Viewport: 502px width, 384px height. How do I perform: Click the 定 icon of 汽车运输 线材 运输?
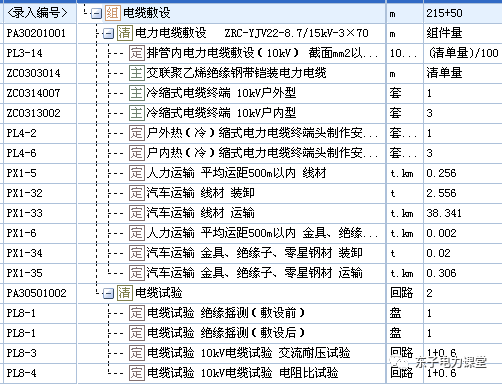point(137,213)
